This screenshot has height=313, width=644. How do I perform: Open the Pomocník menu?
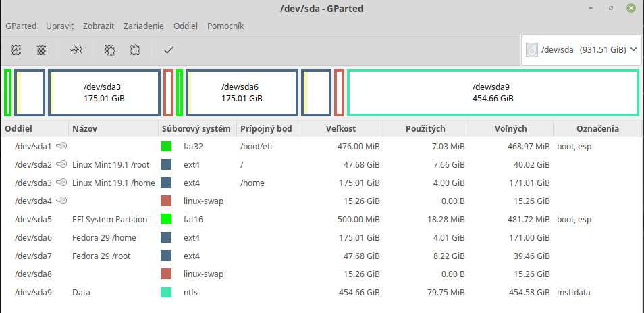tap(226, 26)
